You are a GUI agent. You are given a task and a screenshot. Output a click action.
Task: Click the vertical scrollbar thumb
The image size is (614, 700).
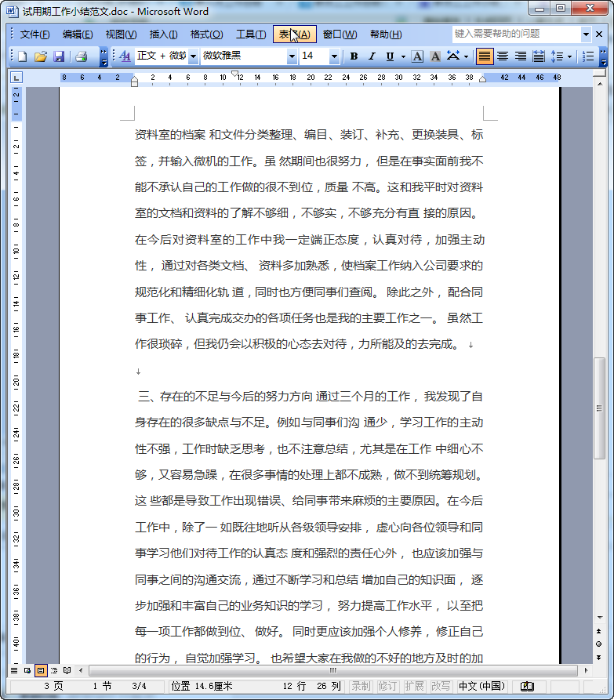point(599,408)
